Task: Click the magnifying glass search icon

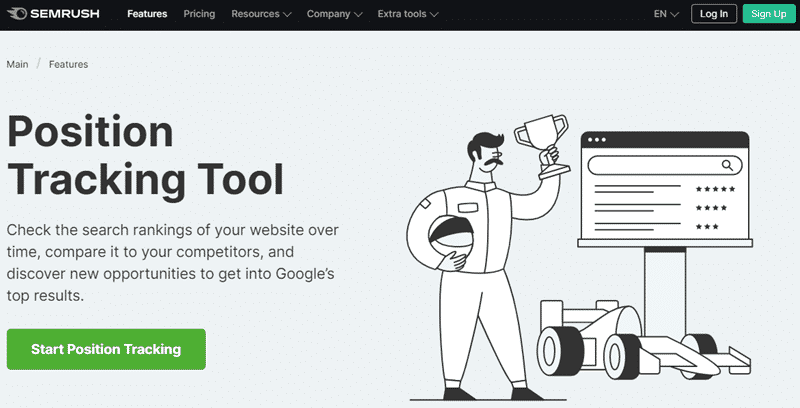Action: tap(728, 165)
